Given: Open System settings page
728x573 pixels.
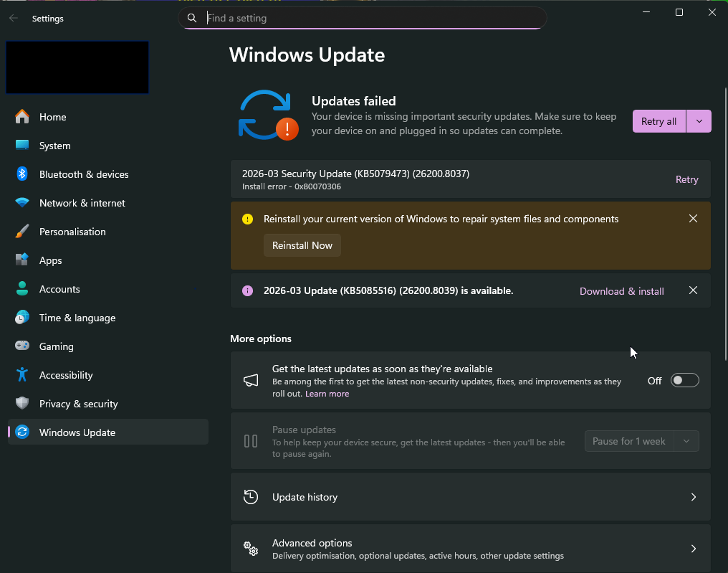Looking at the screenshot, I should [108, 146].
